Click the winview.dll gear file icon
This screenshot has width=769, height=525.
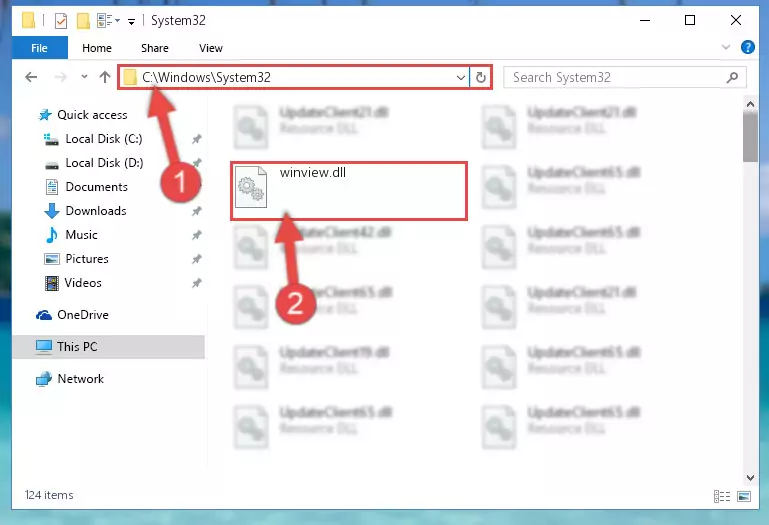pyautogui.click(x=251, y=187)
